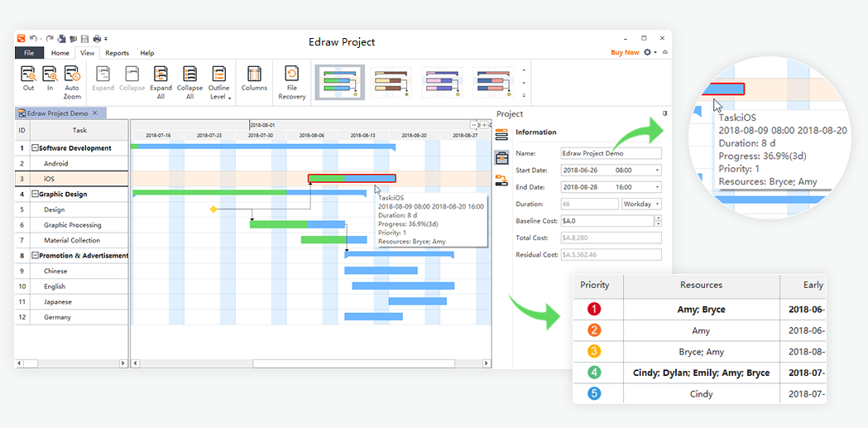Click the timeline zoom-plus button
The image size is (868, 428).
(484, 125)
